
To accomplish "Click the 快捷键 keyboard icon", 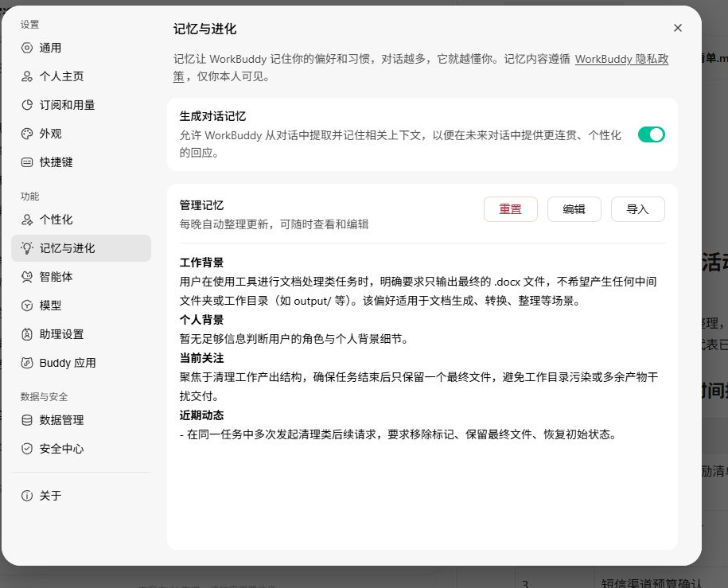I will click(x=27, y=162).
